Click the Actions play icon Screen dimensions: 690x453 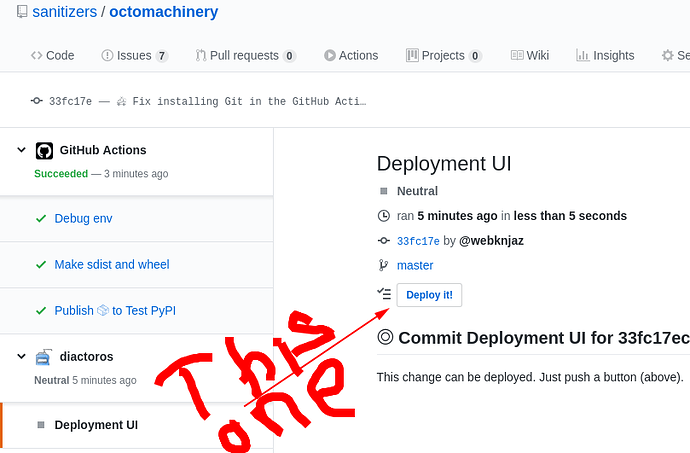(x=330, y=55)
